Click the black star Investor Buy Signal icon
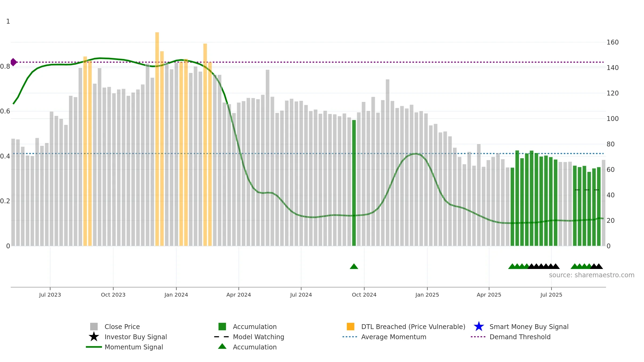The image size is (644, 362). click(94, 337)
